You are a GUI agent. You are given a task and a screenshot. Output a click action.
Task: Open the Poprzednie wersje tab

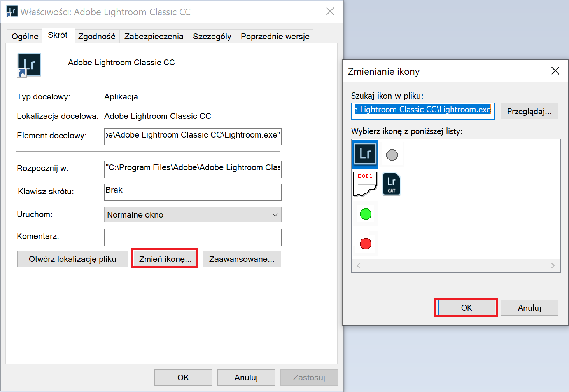click(x=275, y=37)
